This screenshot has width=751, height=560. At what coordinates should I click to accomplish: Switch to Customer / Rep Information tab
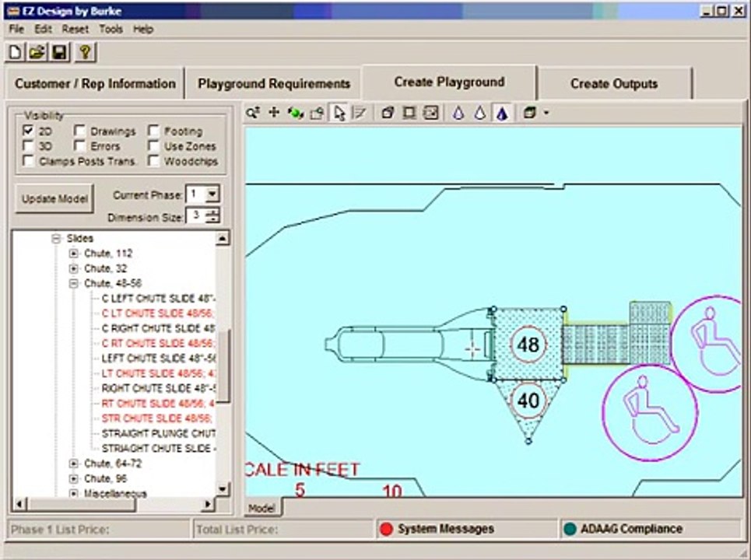coord(95,84)
